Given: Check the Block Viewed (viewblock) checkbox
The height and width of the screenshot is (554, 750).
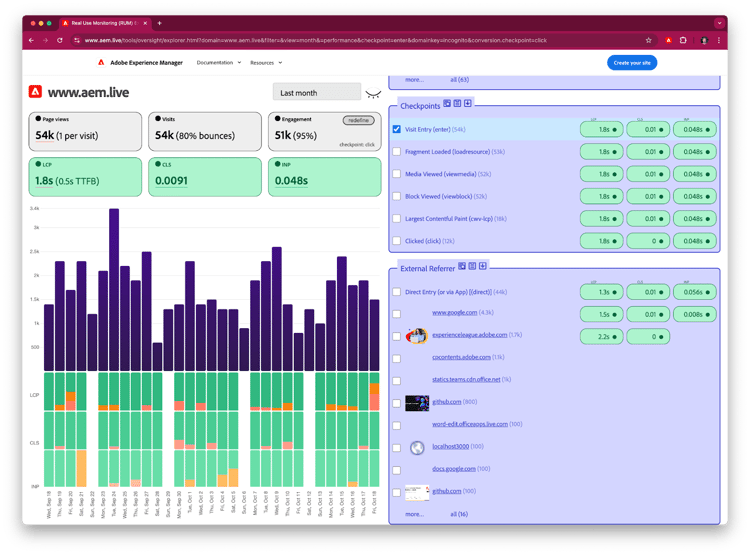Looking at the screenshot, I should tap(397, 196).
